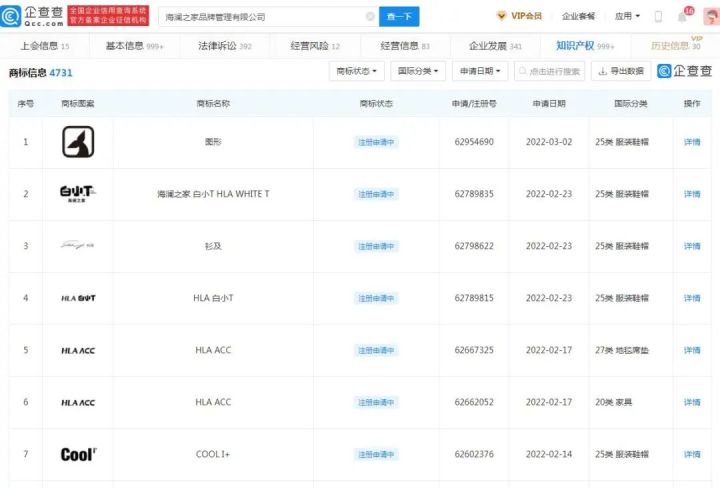Open the mobile phone icon in header
The image size is (720, 488).
[x=658, y=17]
